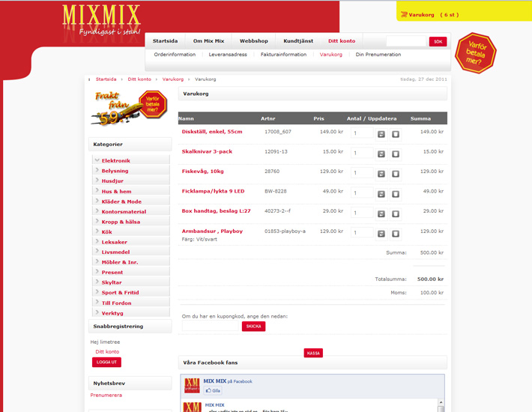The height and width of the screenshot is (412, 532).
Task: Click the SÖK search button
Action: tap(438, 42)
